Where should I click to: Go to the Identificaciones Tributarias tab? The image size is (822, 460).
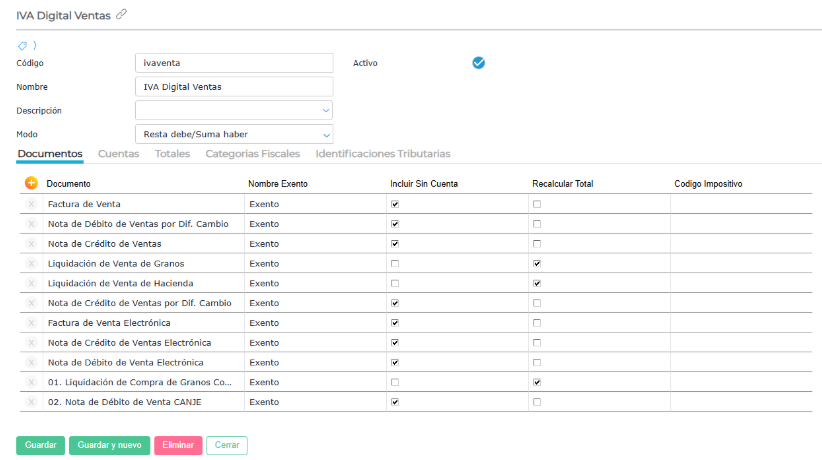(382, 154)
